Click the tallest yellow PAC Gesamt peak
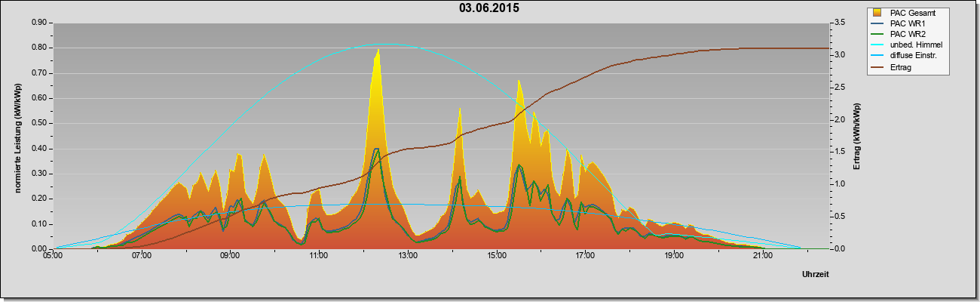The image size is (980, 302). pyautogui.click(x=378, y=51)
